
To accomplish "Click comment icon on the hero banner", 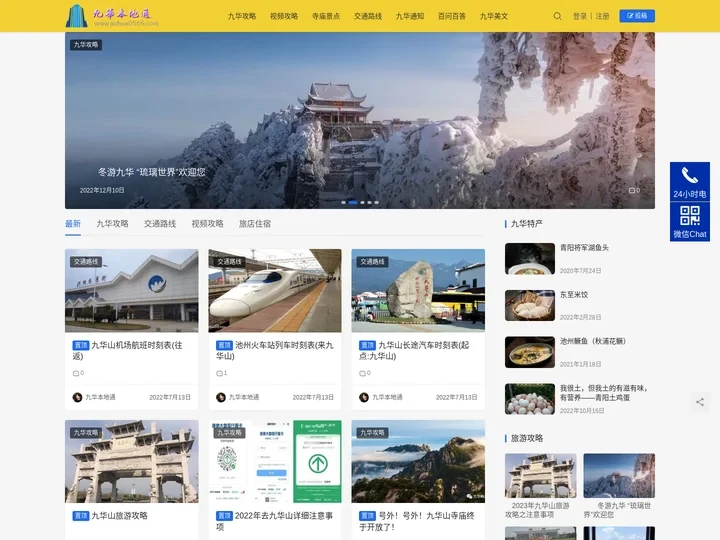I will coord(634,190).
